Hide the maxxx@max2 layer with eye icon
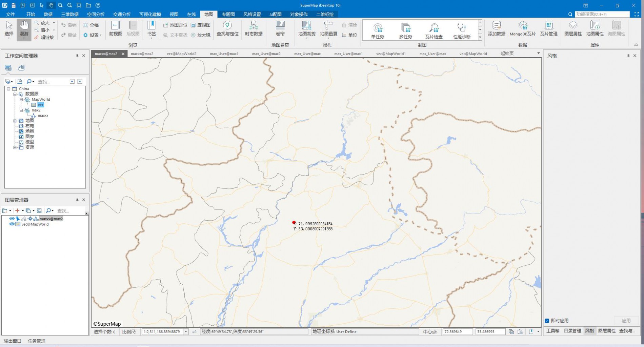The width and height of the screenshot is (644, 347). click(12, 219)
